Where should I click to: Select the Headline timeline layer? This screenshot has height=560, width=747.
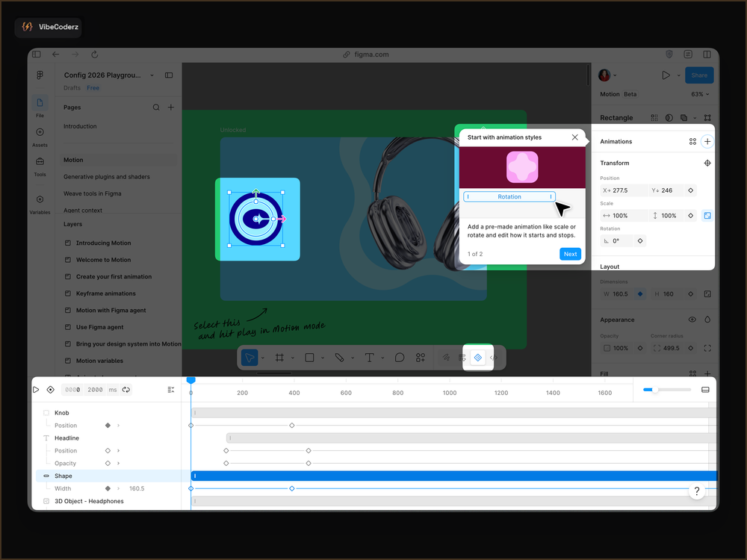tap(66, 438)
